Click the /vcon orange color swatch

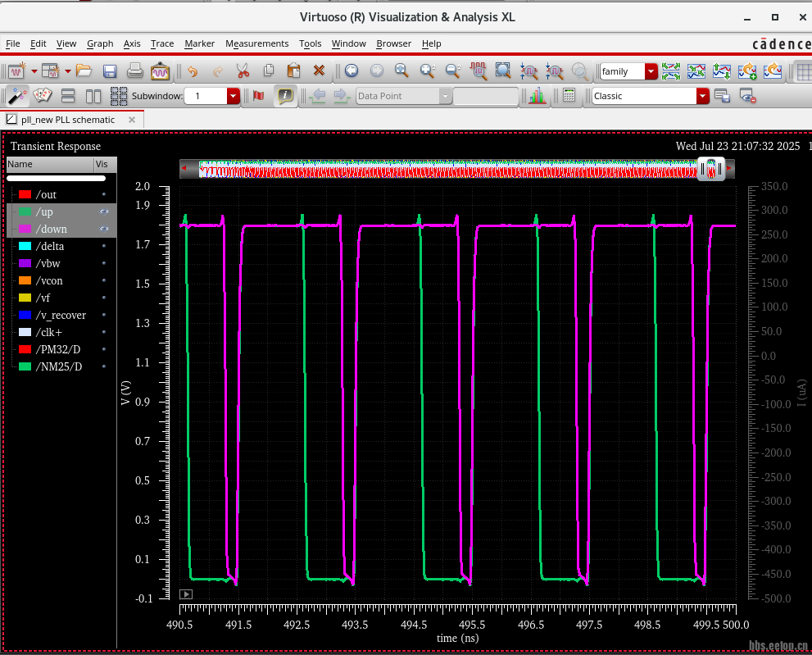click(x=25, y=280)
